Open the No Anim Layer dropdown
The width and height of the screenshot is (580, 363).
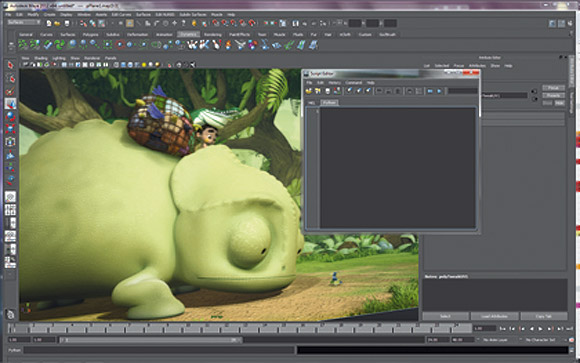point(495,340)
